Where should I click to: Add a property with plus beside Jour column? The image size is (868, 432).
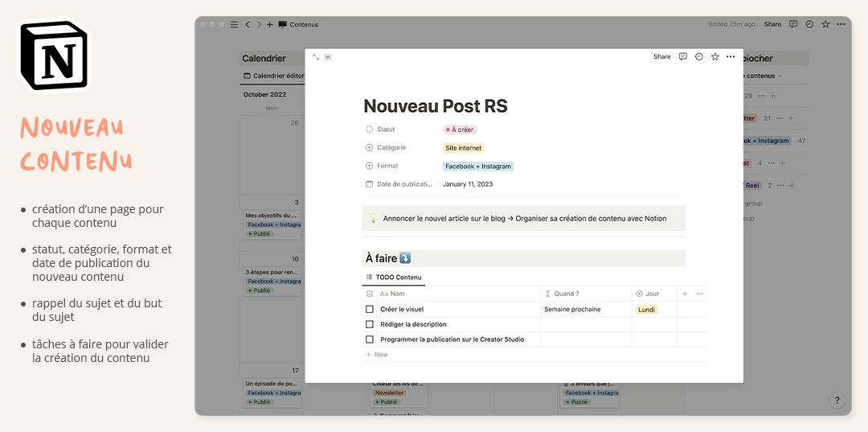tap(685, 294)
